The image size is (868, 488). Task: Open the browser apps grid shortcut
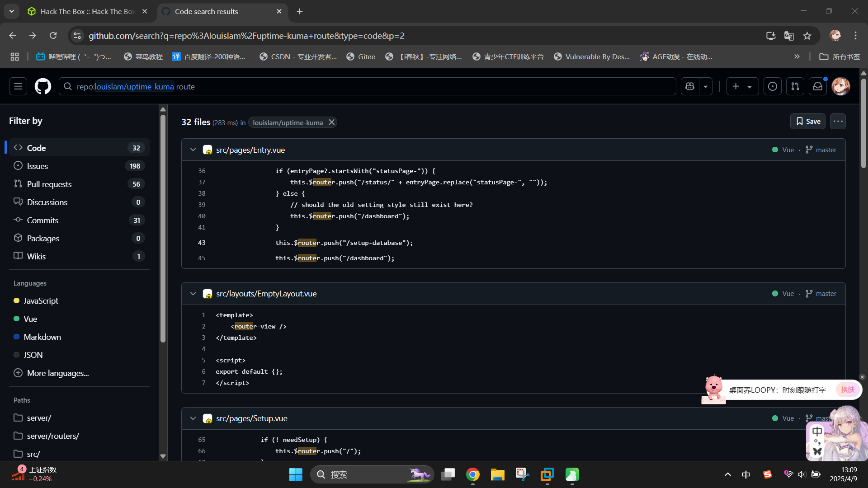tap(14, 56)
